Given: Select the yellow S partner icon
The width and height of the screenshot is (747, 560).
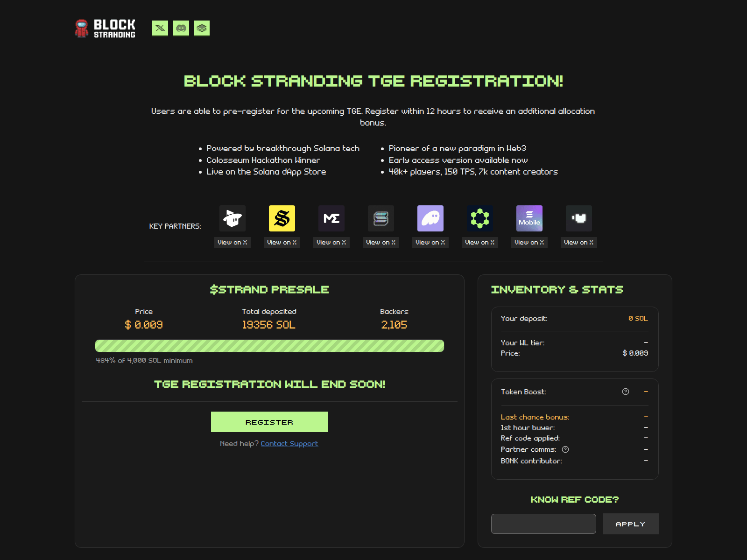Looking at the screenshot, I should pos(282,218).
